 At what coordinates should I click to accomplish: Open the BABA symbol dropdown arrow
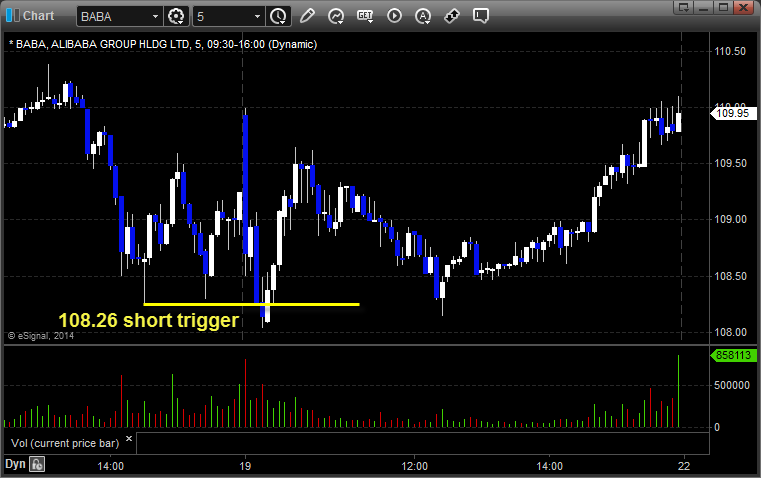(x=155, y=16)
